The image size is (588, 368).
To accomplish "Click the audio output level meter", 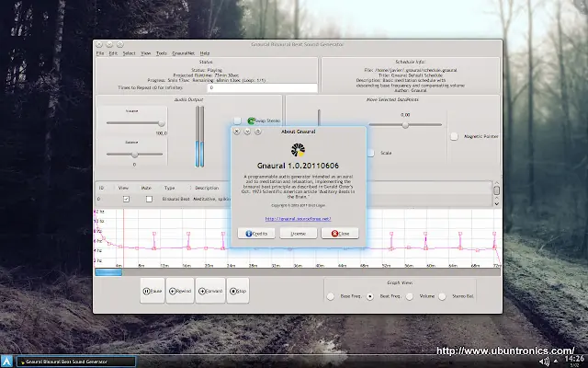I will point(200,136).
